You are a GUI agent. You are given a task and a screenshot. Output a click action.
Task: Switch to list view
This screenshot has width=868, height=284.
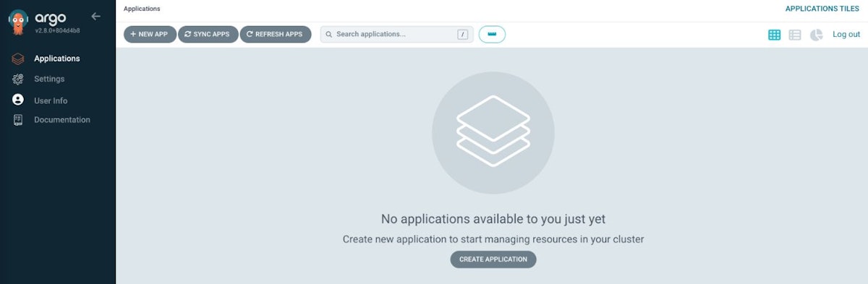[x=795, y=35]
